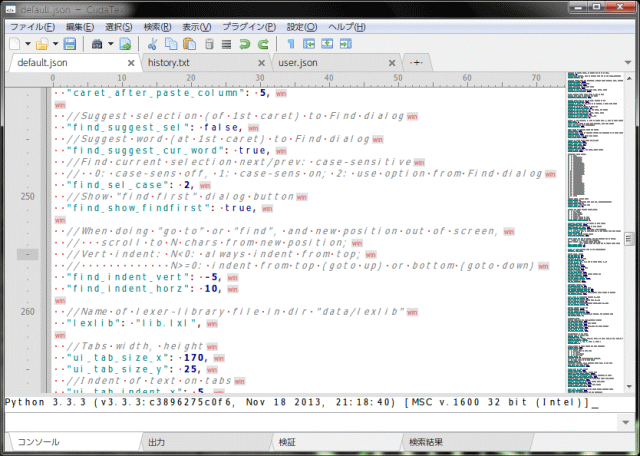Add a new tab with plus button

[416, 63]
